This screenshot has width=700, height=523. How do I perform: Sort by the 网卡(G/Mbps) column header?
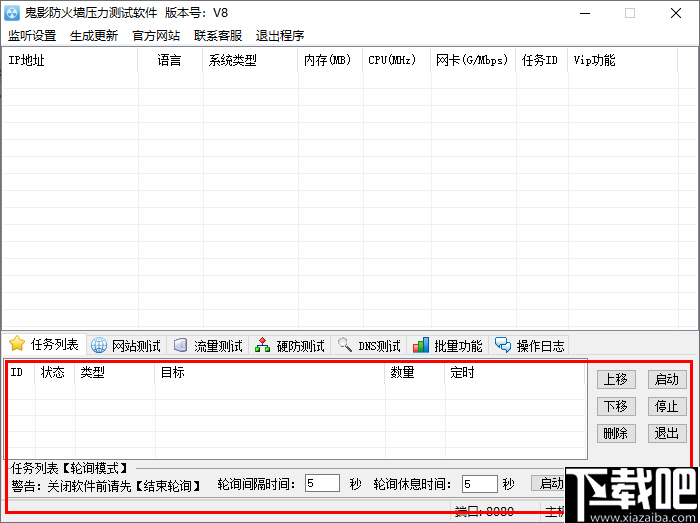(x=473, y=60)
